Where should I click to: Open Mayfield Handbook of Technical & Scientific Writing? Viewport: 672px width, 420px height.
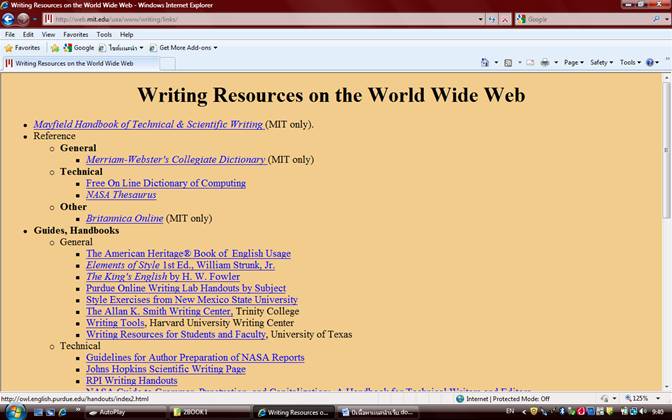pyautogui.click(x=148, y=124)
